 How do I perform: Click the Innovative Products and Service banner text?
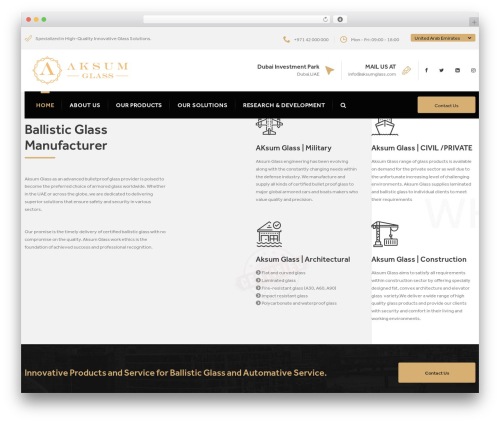click(175, 373)
